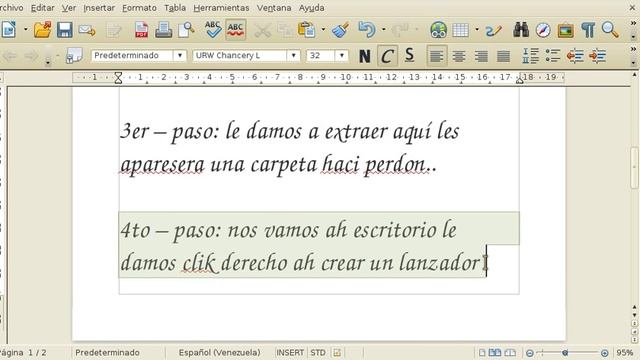Click the Español (Venezuela) language status

[x=220, y=352]
